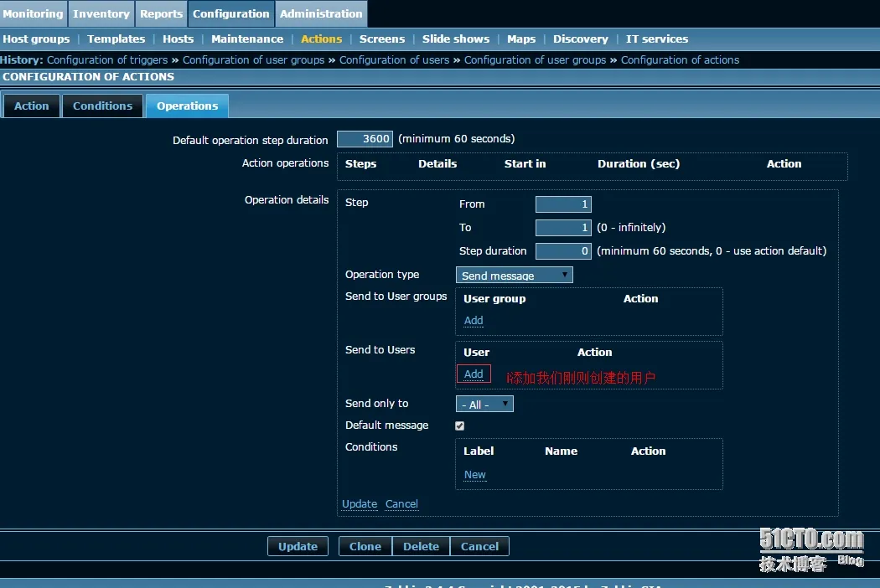Add a user under Send to Users
The width and height of the screenshot is (880, 588).
[474, 374]
